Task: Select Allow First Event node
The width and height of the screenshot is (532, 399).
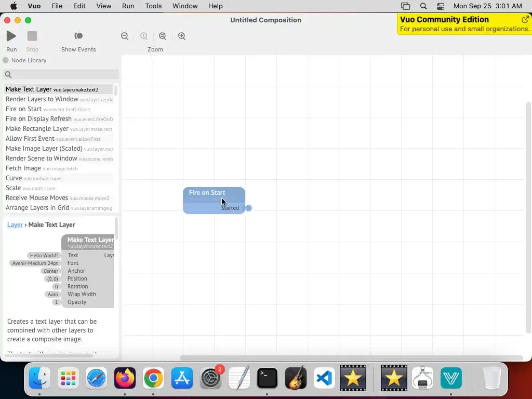Action: pos(59,138)
